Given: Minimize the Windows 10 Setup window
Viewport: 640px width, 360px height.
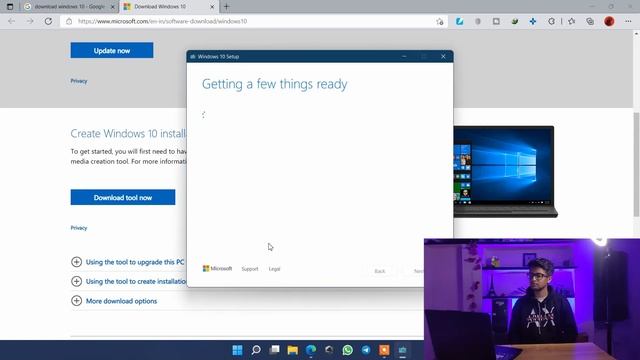Looking at the screenshot, I should [404, 56].
